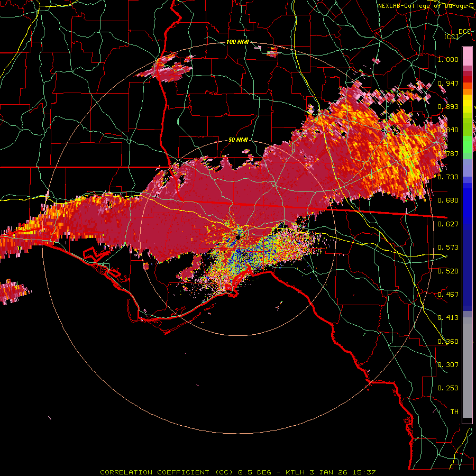Click the [CC] label above the color bar
Viewport: 476px width, 476px height.
tap(452, 36)
